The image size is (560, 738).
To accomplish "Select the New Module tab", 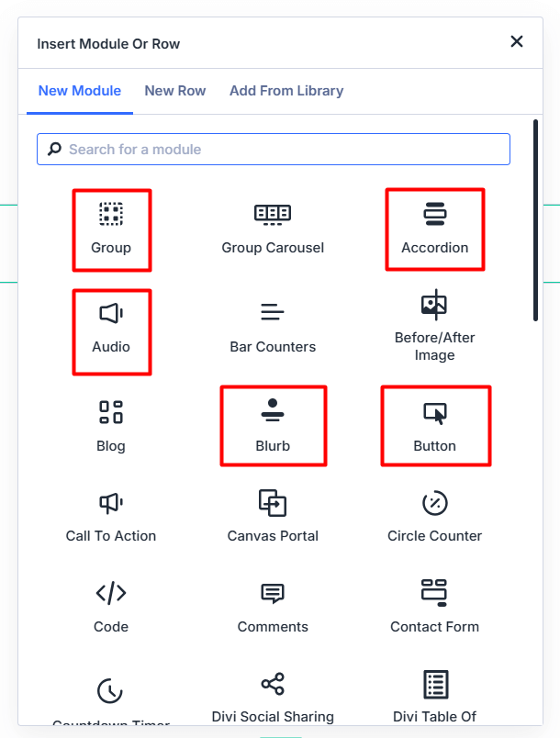I will (80, 91).
